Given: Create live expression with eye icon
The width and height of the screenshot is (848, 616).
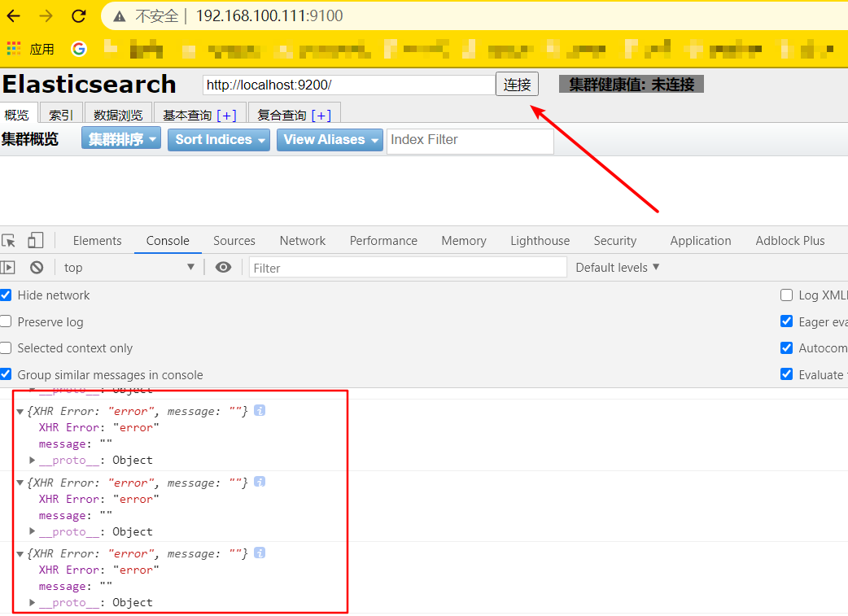Looking at the screenshot, I should tap(223, 267).
